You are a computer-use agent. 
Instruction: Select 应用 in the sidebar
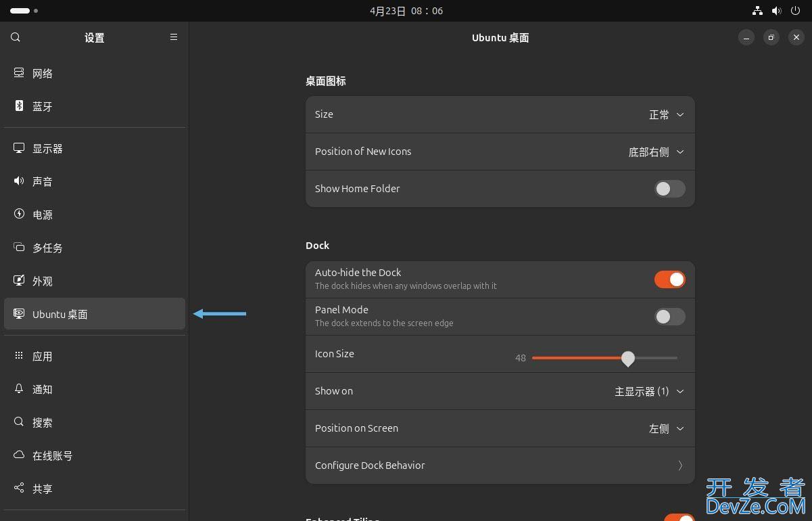pyautogui.click(x=95, y=356)
